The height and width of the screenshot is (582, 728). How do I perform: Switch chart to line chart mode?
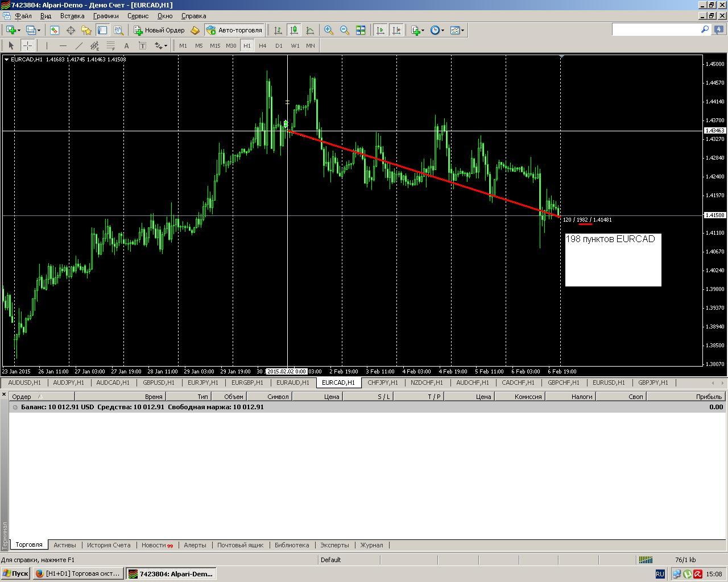click(310, 30)
